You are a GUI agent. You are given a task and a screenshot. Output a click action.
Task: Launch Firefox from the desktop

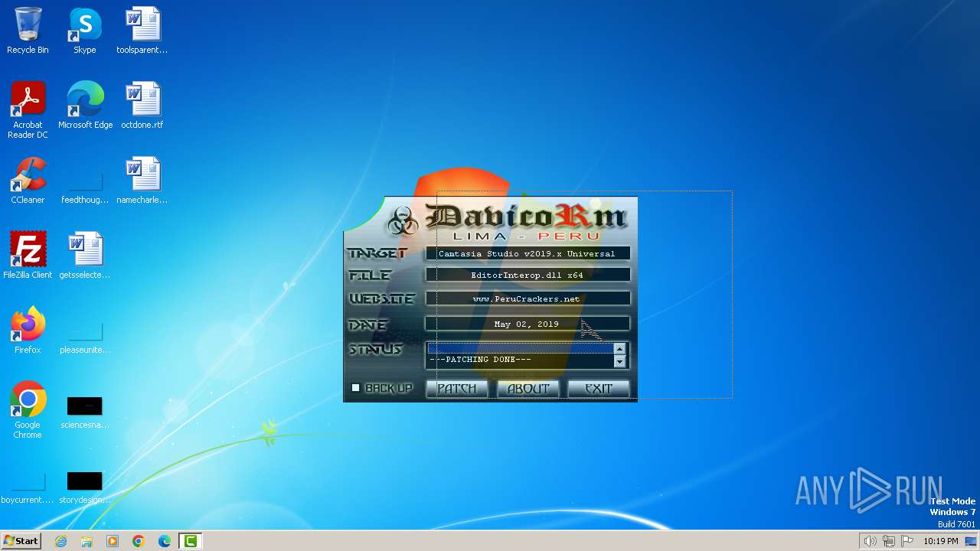click(x=28, y=331)
